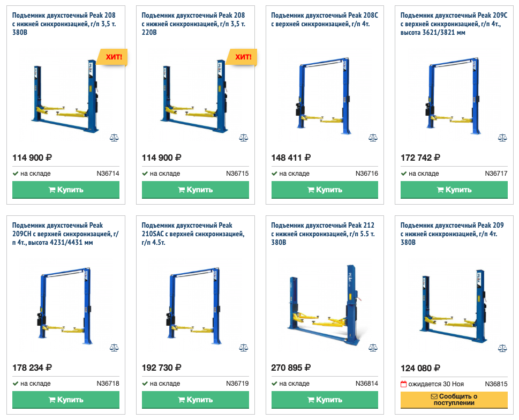Click compare scales icon for Peak 209 380В

(502, 348)
